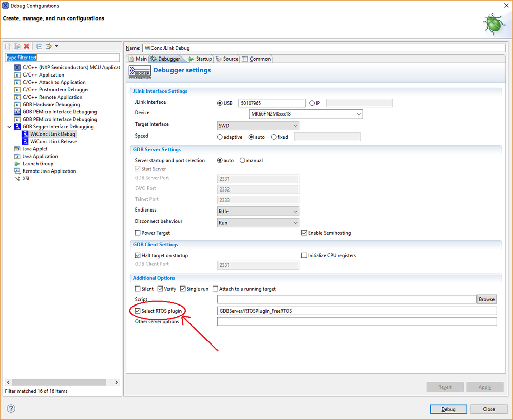Toggle the Verify checkbox

pos(160,289)
